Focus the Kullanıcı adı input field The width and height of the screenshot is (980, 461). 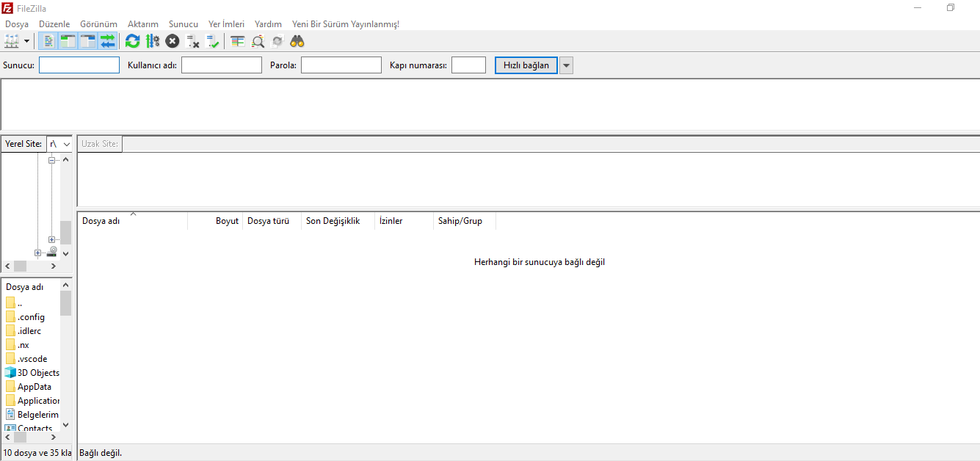222,65
